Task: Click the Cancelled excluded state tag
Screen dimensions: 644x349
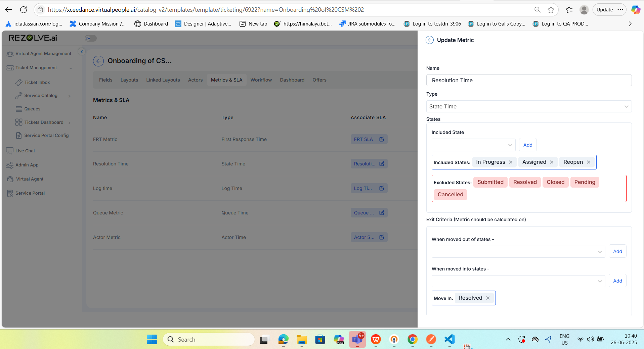Action: pyautogui.click(x=450, y=195)
